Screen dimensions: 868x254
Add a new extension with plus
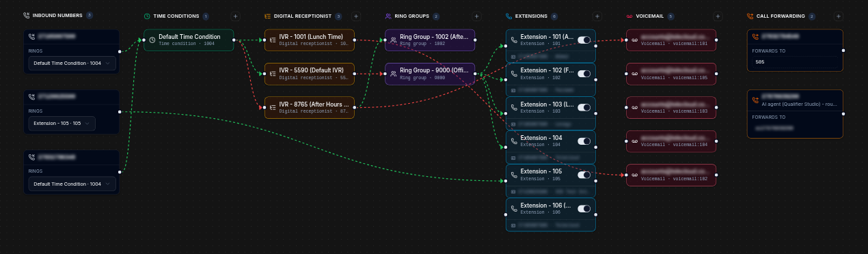[597, 16]
